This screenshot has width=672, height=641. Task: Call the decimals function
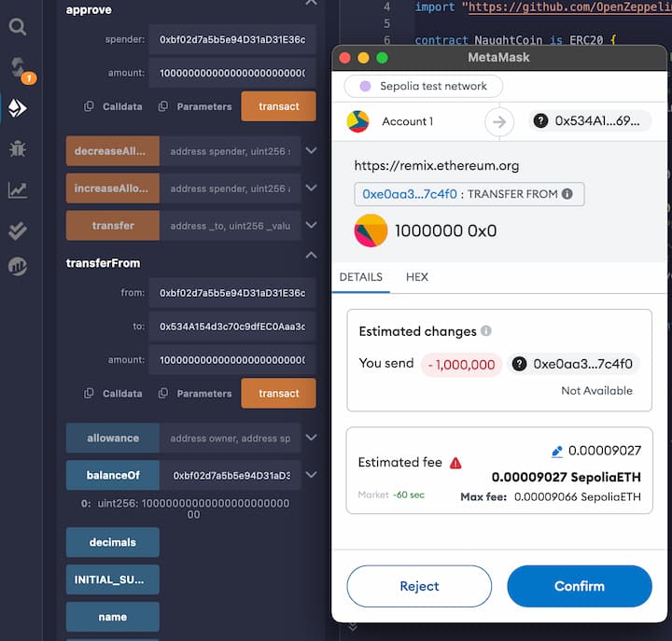(x=113, y=542)
